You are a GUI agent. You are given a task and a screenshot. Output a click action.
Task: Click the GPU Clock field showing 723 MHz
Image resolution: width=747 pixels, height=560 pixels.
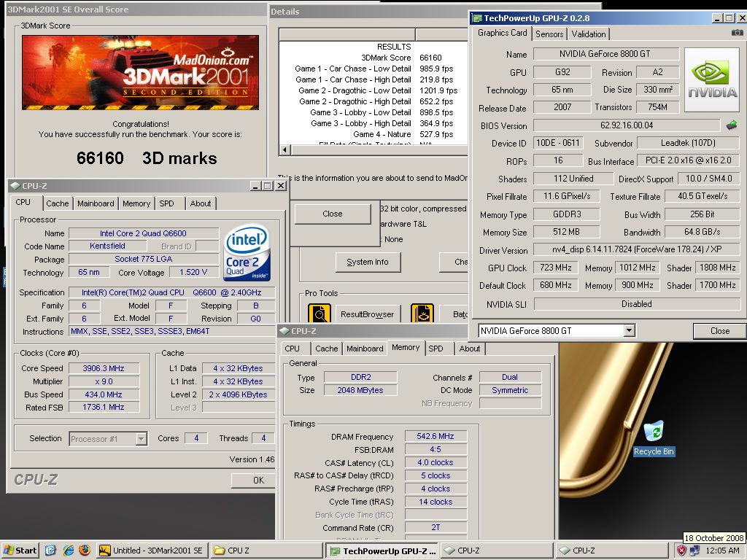coord(555,268)
